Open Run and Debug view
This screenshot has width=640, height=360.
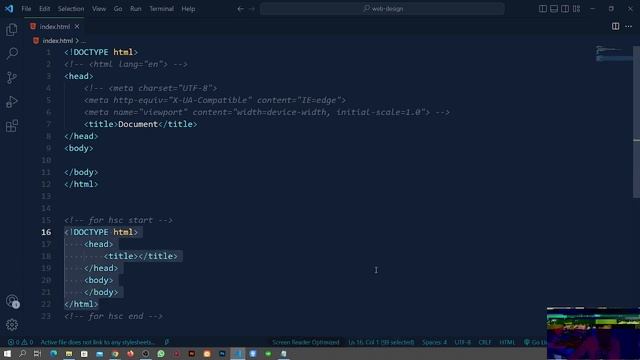12,102
